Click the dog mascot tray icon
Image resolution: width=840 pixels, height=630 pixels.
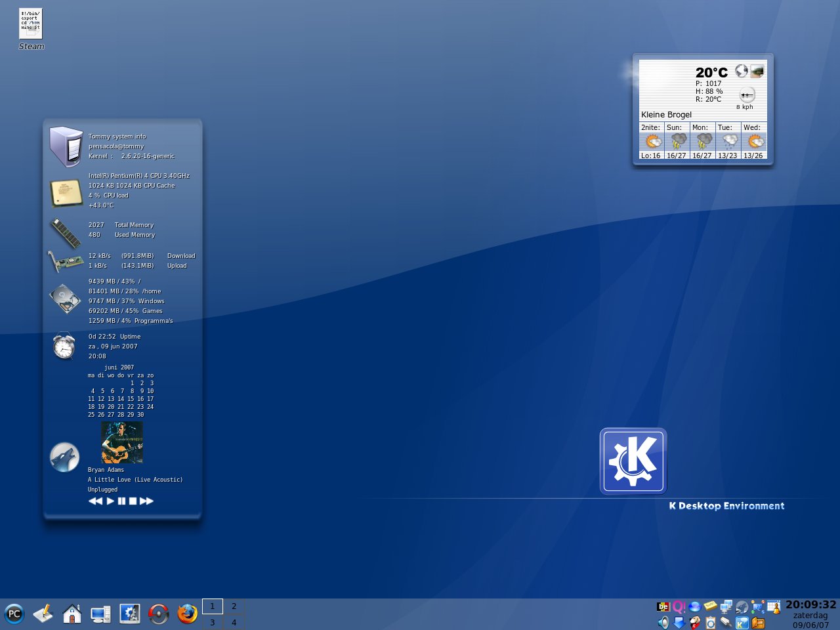pyautogui.click(x=695, y=622)
